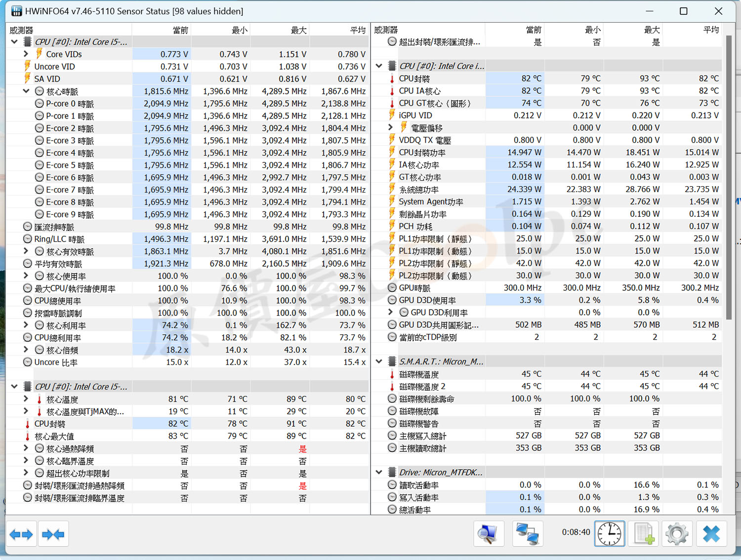The width and height of the screenshot is (741, 560).
Task: Start logging with the sheet-plus icon
Action: pyautogui.click(x=644, y=534)
